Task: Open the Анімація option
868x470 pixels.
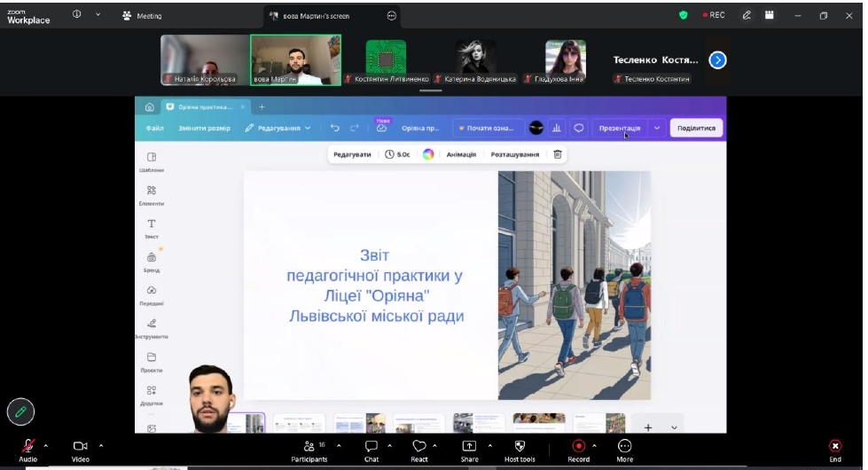Action: pos(461,154)
